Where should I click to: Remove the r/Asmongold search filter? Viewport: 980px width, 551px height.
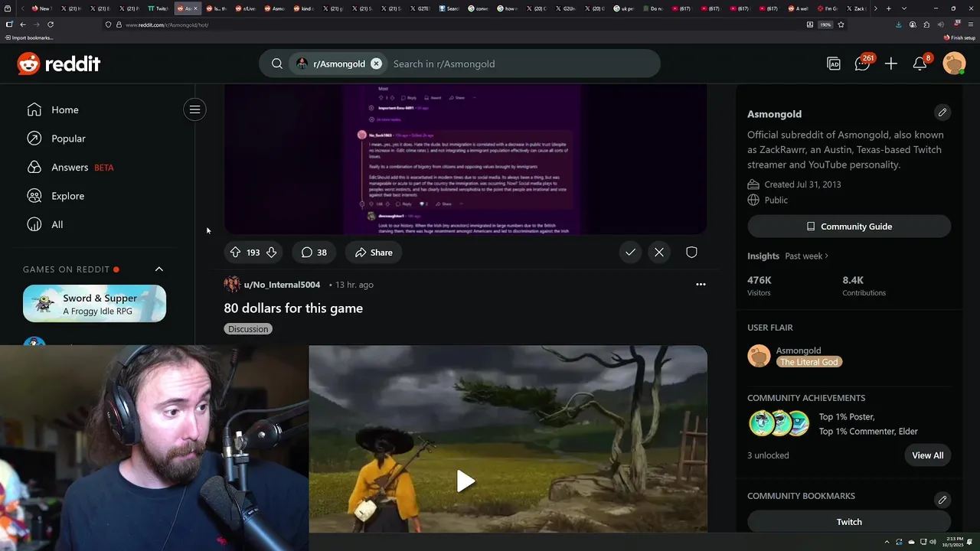(x=376, y=64)
